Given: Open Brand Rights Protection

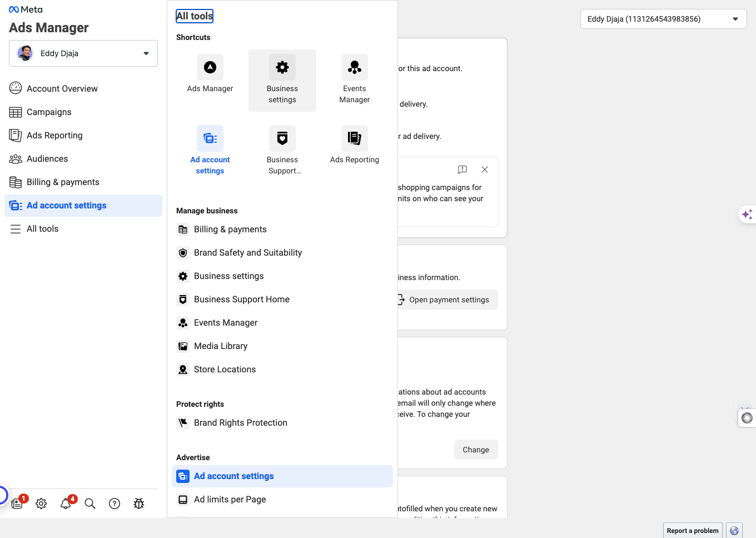Looking at the screenshot, I should pyautogui.click(x=282, y=423).
